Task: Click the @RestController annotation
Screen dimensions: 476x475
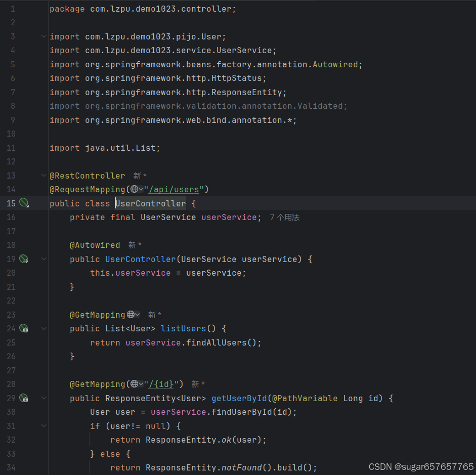Action: pos(88,176)
